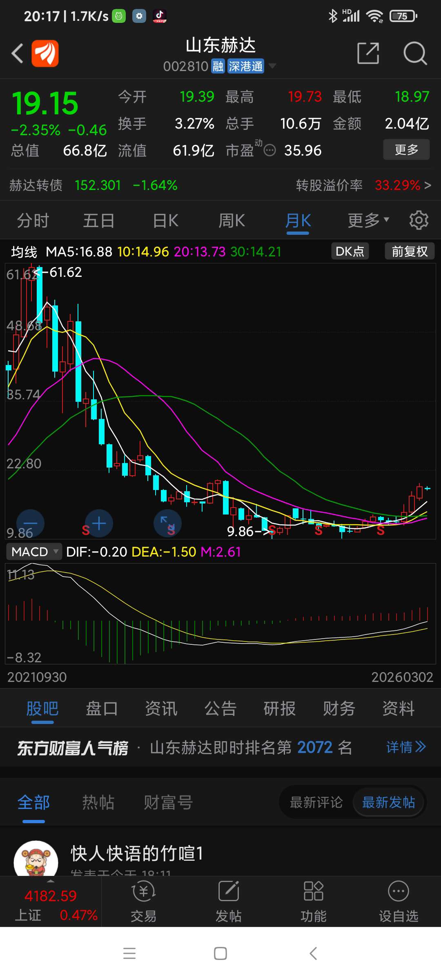Open the Eastmoney orange logo
441x980 pixels.
45,53
